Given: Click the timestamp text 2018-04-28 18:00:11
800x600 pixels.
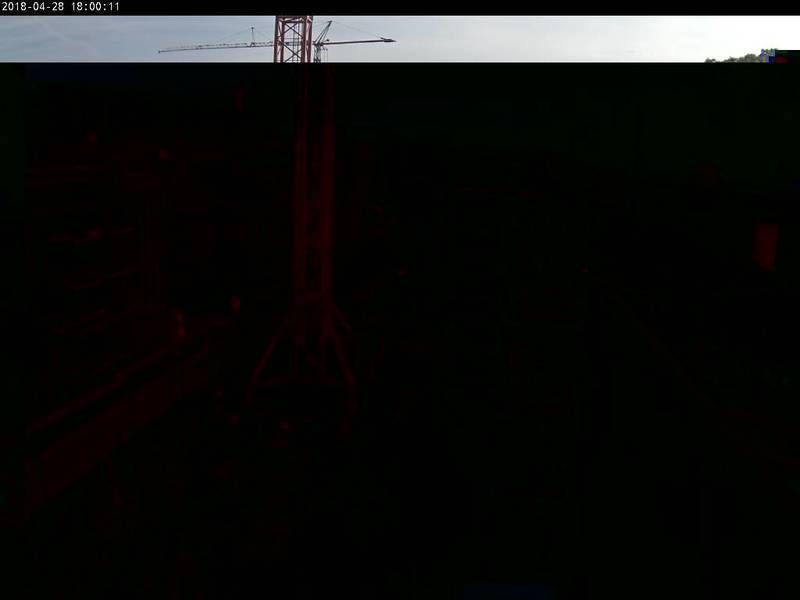Looking at the screenshot, I should pos(61,7).
